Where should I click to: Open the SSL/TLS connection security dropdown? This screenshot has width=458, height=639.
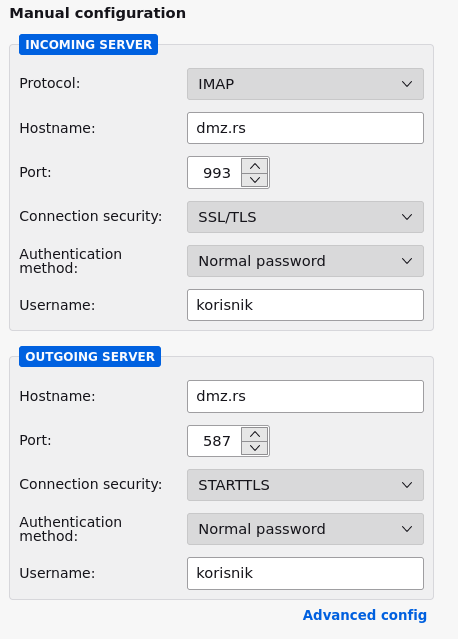click(x=305, y=217)
